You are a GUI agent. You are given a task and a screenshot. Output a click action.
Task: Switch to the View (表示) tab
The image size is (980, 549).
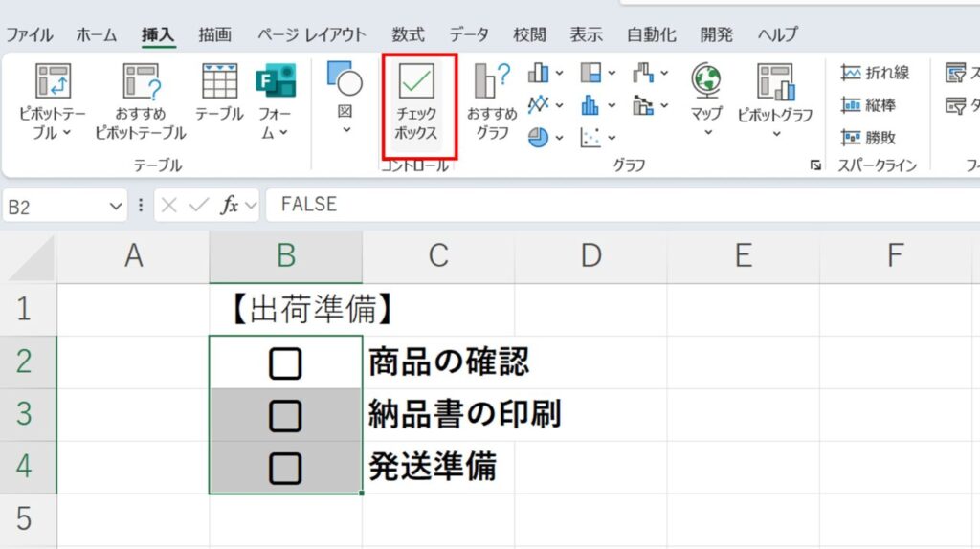[587, 34]
